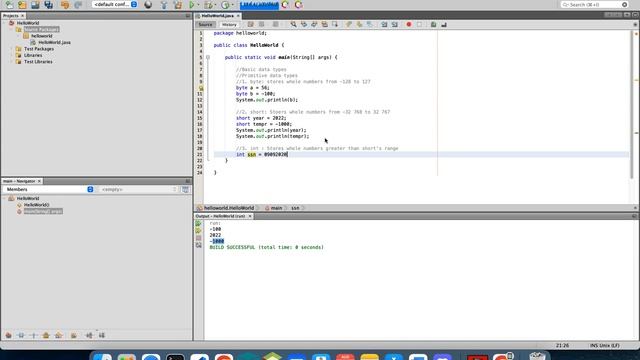This screenshot has width=640, height=360.
Task: Run the project with green play icon
Action: coord(191,5)
